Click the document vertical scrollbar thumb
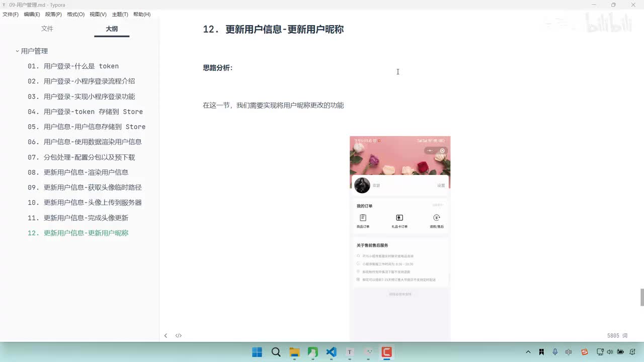 point(642,297)
